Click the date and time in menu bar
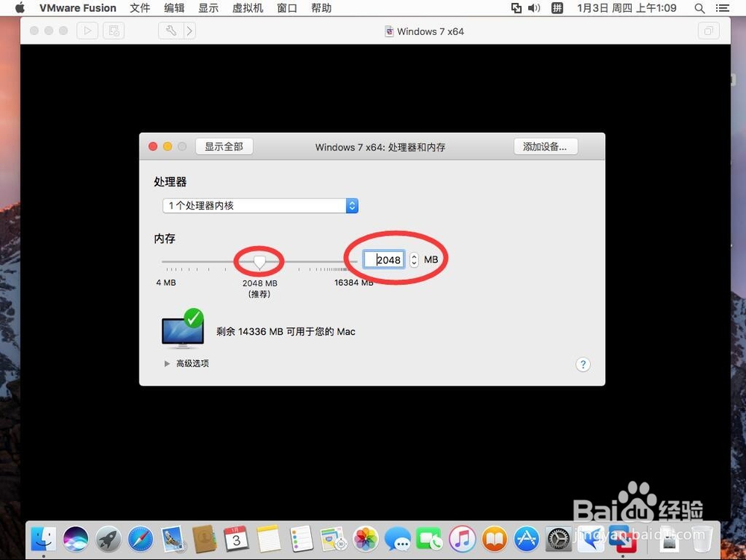 [627, 8]
